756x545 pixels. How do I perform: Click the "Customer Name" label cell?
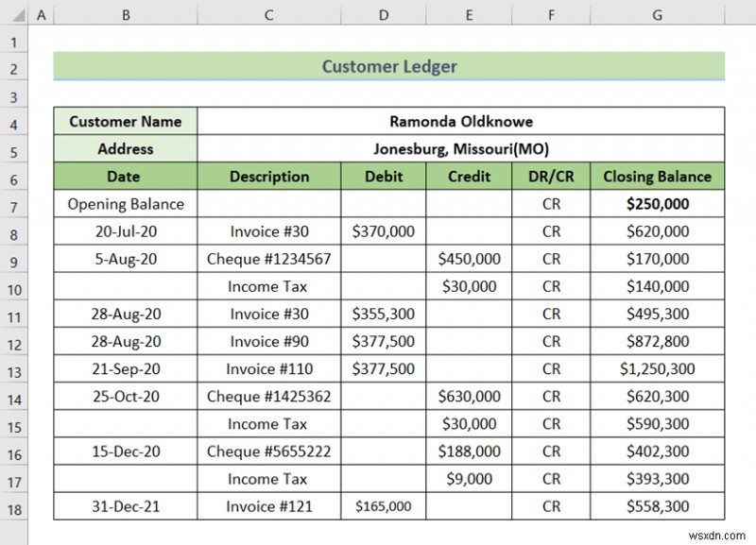tap(125, 121)
